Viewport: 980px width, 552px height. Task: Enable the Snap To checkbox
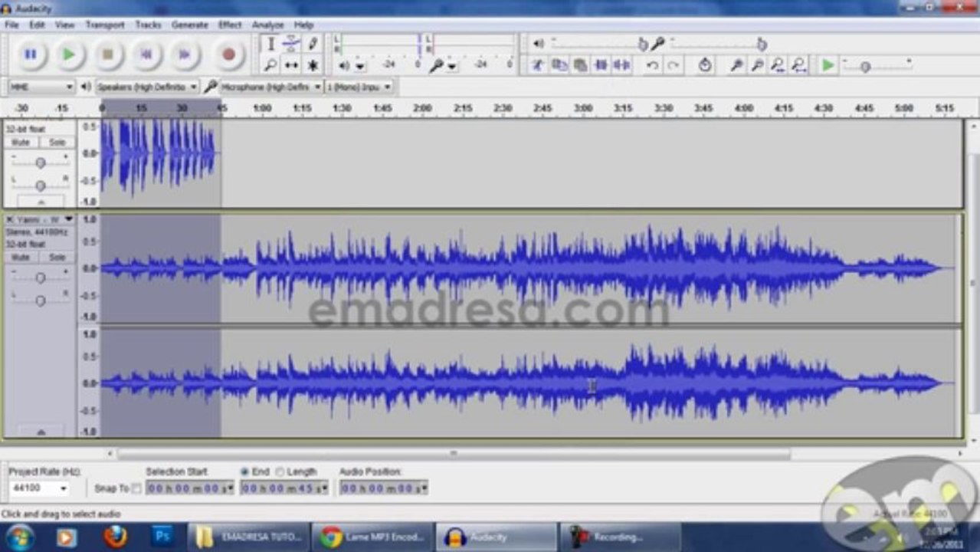click(x=136, y=488)
